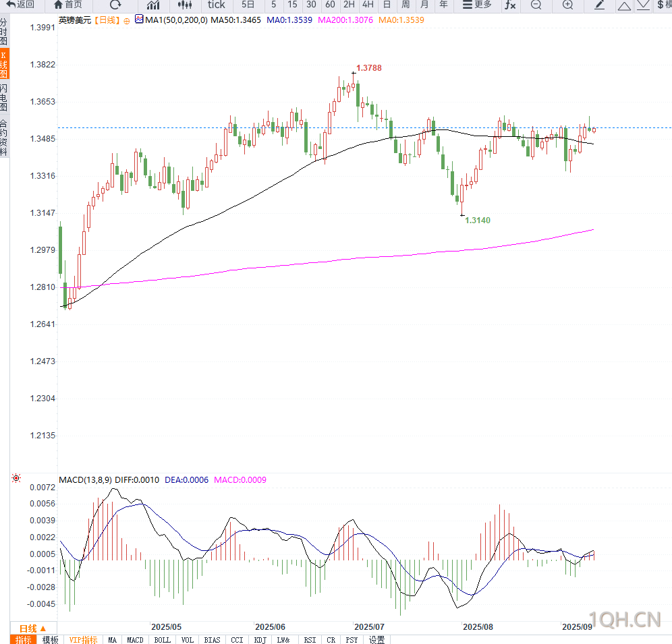Select the 60-minute period
The height and width of the screenshot is (644, 672).
pos(330,5)
